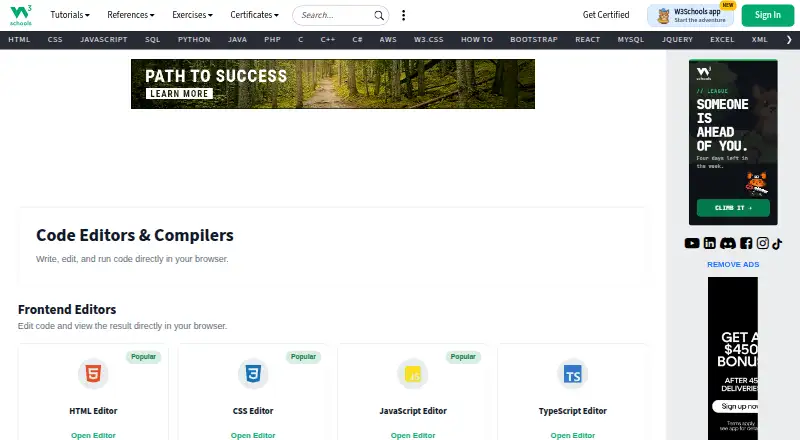Select PHP in the topics bar
This screenshot has height=440, width=800.
tap(272, 40)
